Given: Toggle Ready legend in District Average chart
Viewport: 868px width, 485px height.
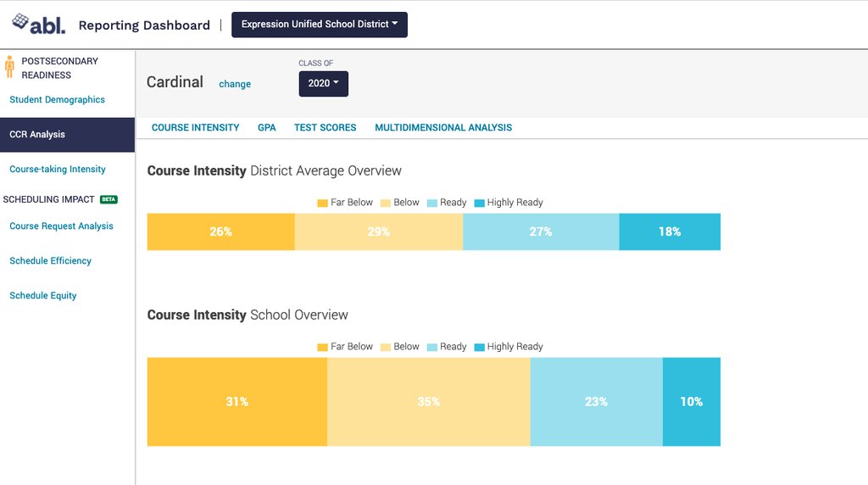Looking at the screenshot, I should click(447, 203).
